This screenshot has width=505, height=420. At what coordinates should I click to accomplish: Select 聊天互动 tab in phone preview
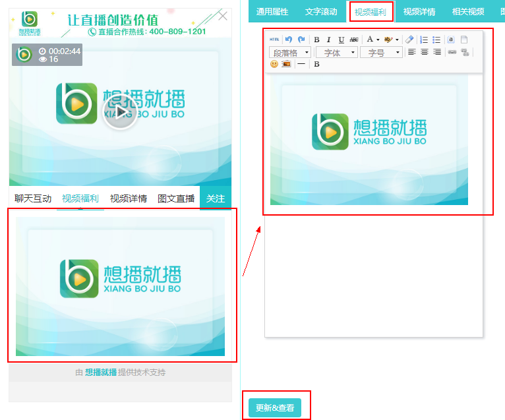[33, 198]
